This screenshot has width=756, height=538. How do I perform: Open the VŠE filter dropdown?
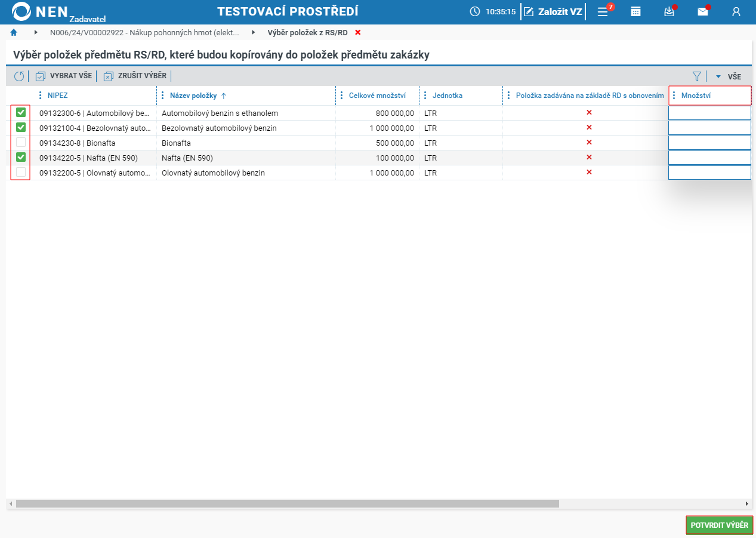click(x=729, y=76)
